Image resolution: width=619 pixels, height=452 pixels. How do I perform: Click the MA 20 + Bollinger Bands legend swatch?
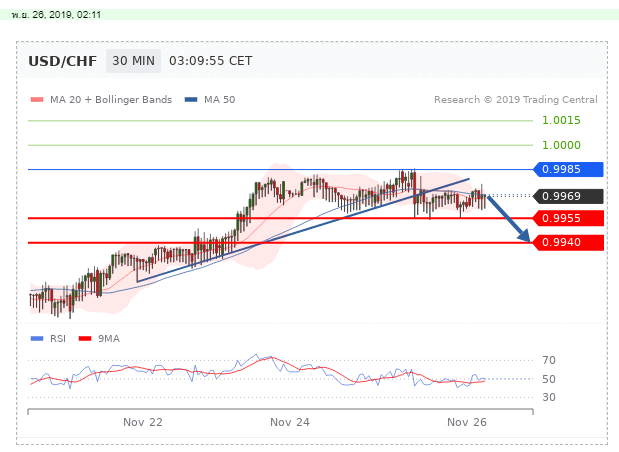coord(37,99)
